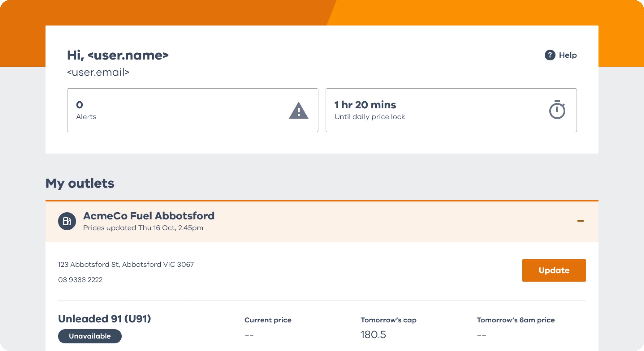Click Tomorrow's cap value 180.5
The image size is (644, 351).
pyautogui.click(x=373, y=335)
